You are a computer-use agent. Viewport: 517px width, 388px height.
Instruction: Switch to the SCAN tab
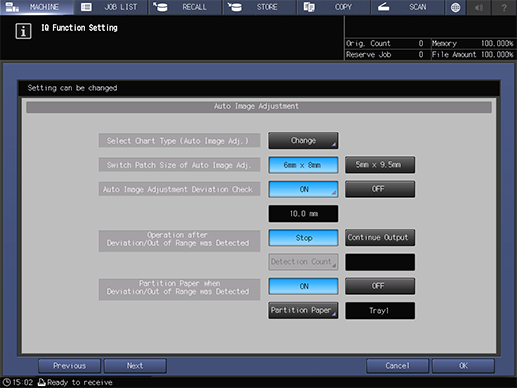[x=408, y=7]
